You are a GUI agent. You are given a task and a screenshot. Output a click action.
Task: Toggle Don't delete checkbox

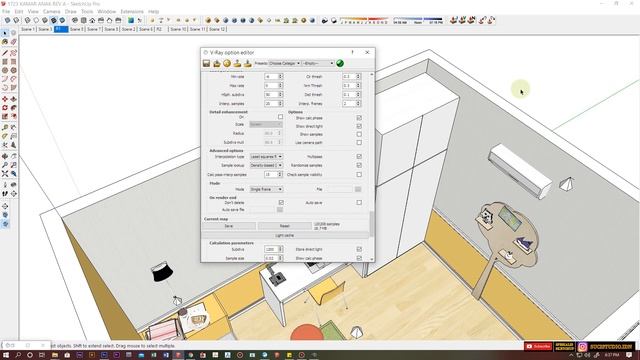[281, 202]
